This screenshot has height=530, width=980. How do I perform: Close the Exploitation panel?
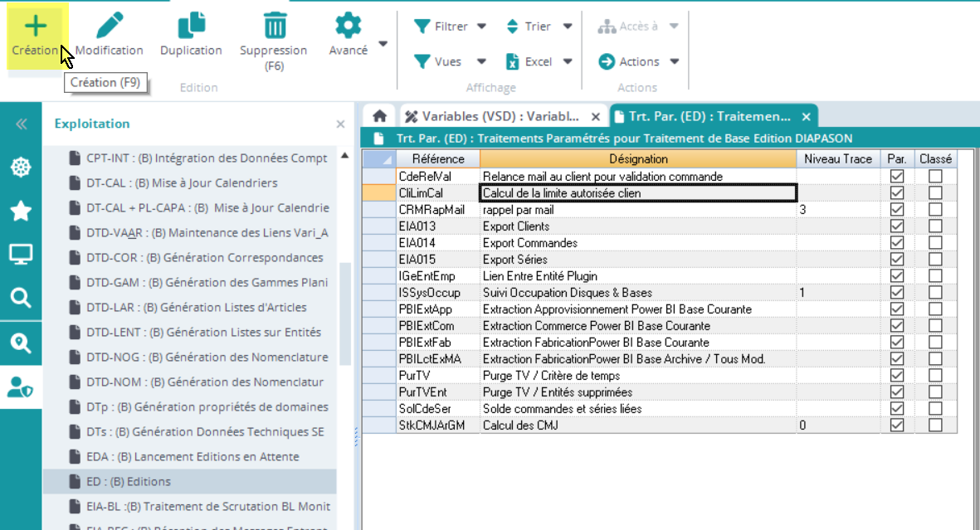(x=340, y=124)
